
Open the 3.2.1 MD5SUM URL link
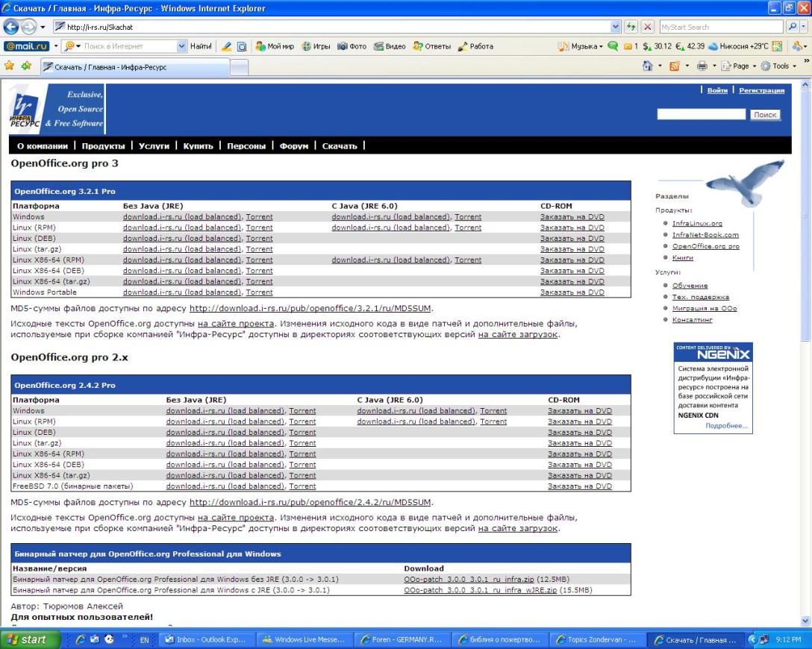tap(310, 308)
